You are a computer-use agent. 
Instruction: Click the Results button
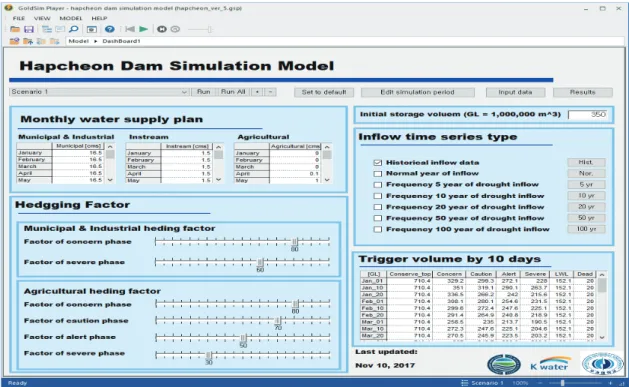click(x=583, y=92)
